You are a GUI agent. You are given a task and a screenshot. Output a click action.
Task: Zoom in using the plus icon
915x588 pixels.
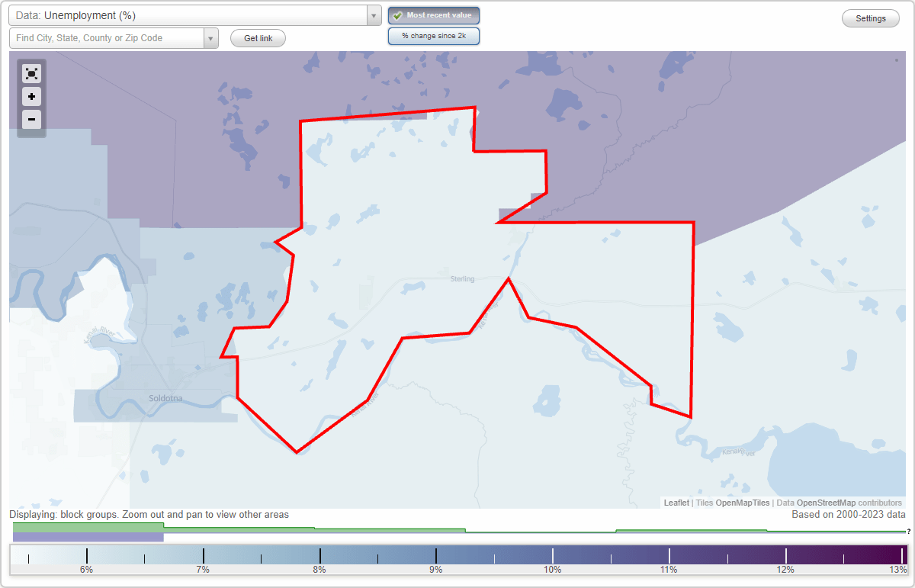pos(31,97)
